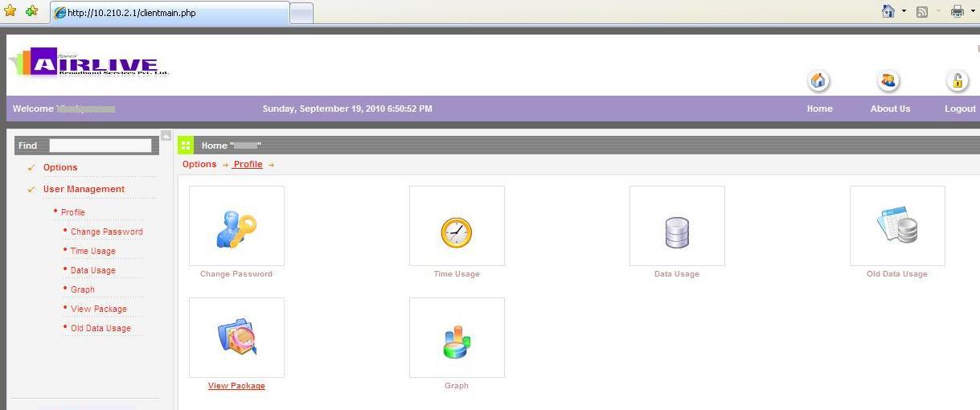Click the green grid icon beside Home title
Viewport: 980px width, 410px height.
(186, 146)
